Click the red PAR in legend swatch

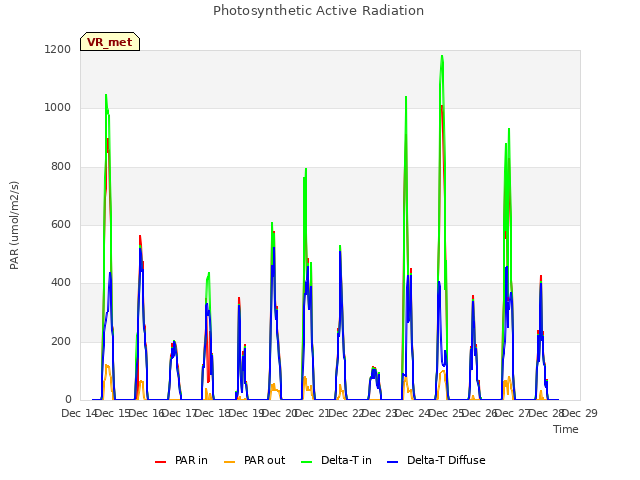pos(160,462)
